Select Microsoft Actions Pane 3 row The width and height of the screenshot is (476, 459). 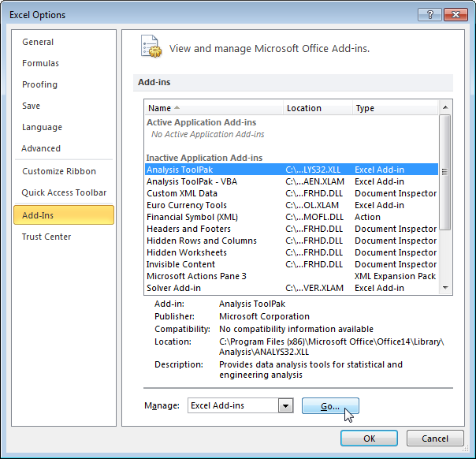click(x=292, y=276)
